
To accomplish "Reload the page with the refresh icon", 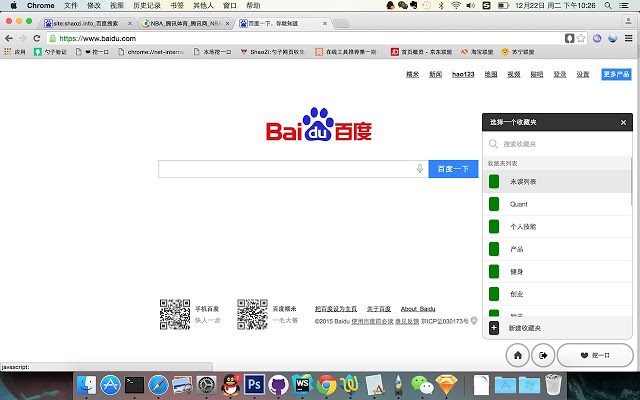I will pyautogui.click(x=37, y=38).
